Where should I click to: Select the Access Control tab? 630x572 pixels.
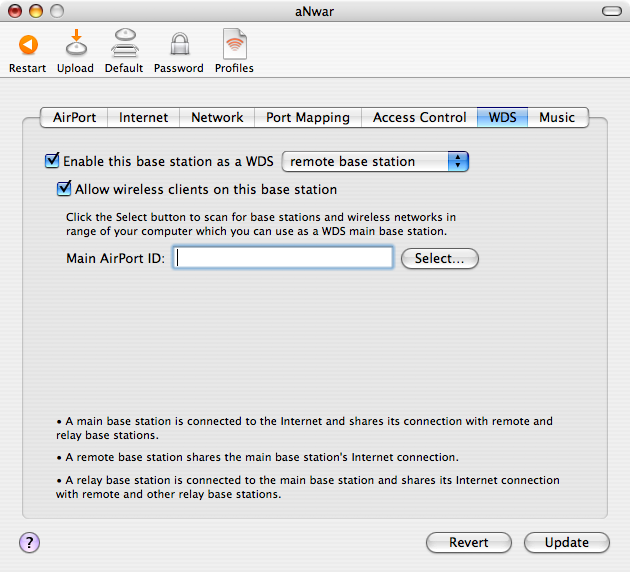point(419,117)
